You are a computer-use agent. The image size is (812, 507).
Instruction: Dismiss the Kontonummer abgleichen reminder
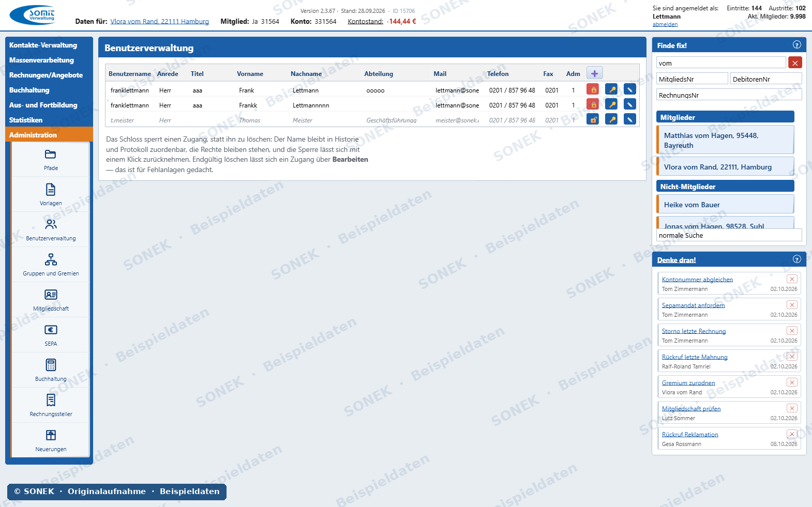point(792,279)
